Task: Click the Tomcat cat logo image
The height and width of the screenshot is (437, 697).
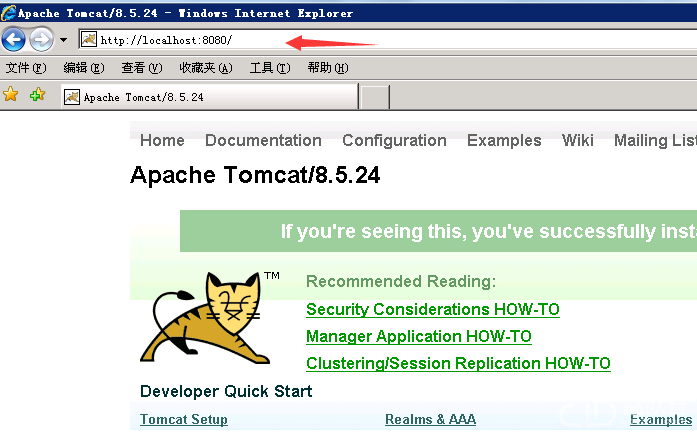Action: (x=207, y=317)
